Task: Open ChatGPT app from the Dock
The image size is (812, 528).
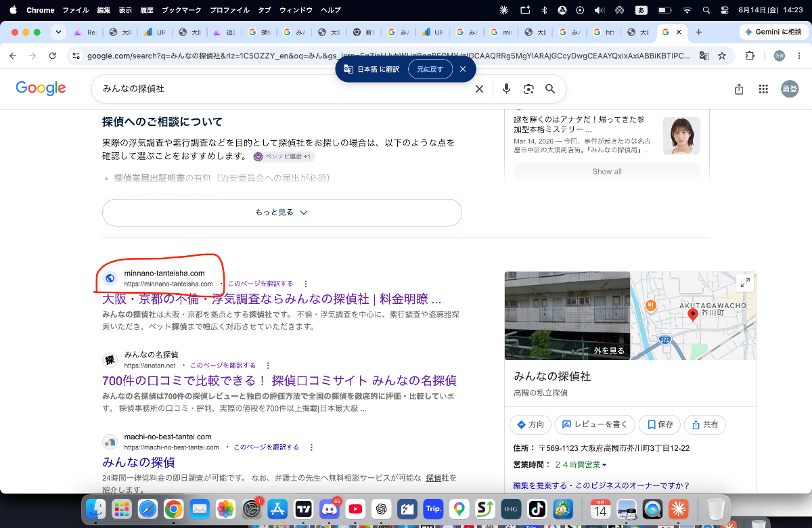Action: [381, 509]
